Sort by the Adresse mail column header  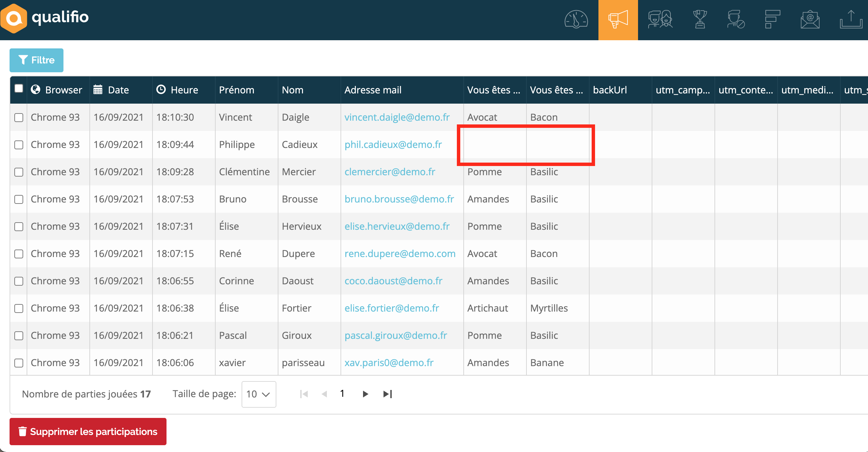click(x=373, y=90)
